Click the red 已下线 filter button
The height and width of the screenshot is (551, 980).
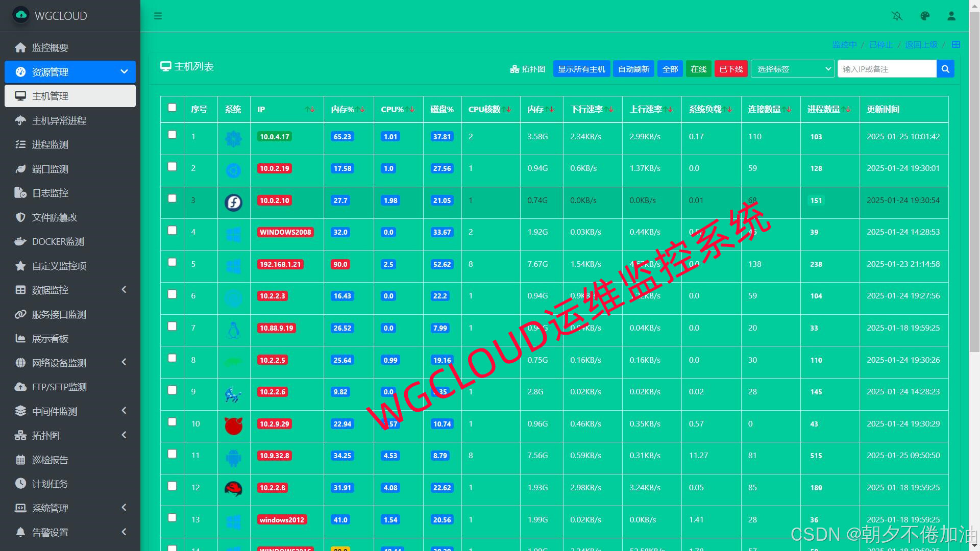point(731,69)
